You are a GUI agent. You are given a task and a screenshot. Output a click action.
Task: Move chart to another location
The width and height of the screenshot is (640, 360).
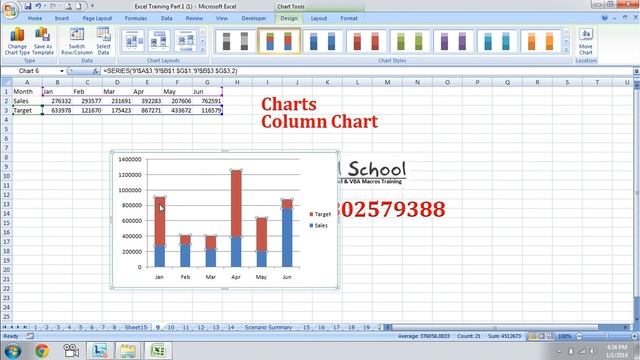tap(586, 41)
